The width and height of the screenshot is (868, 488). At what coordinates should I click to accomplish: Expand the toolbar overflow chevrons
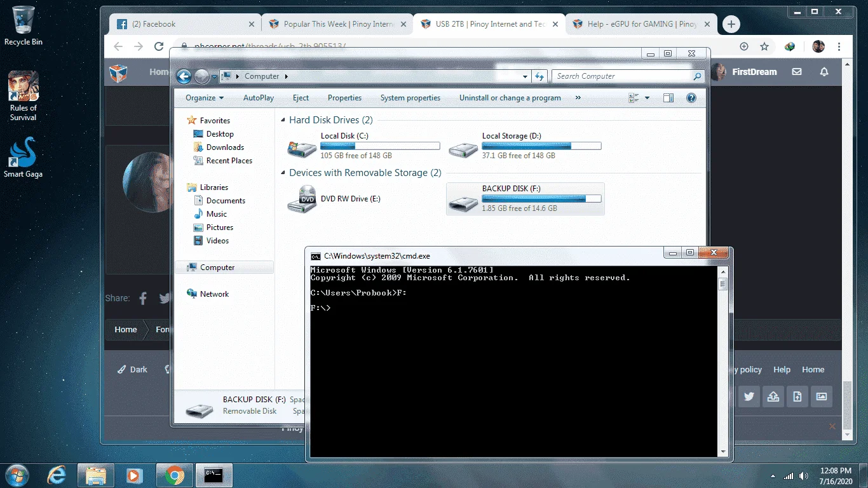click(x=578, y=98)
